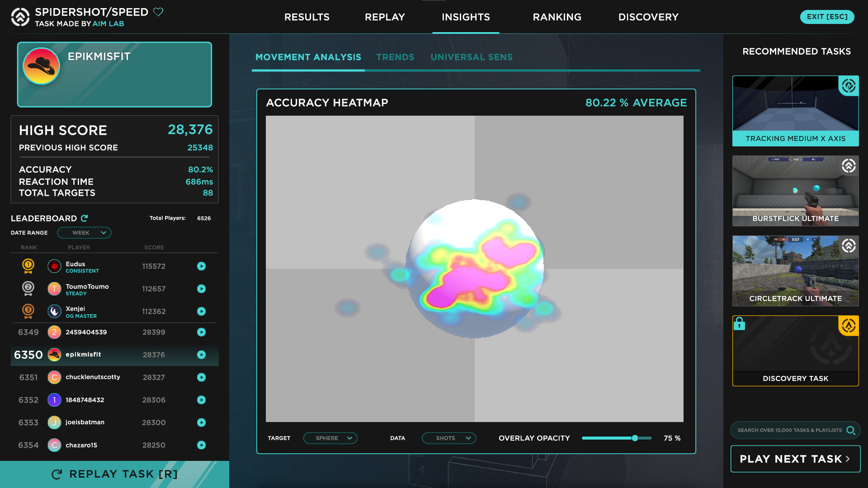The width and height of the screenshot is (868, 488).
Task: Open ToumoToumo's avatar icon
Action: coord(54,289)
